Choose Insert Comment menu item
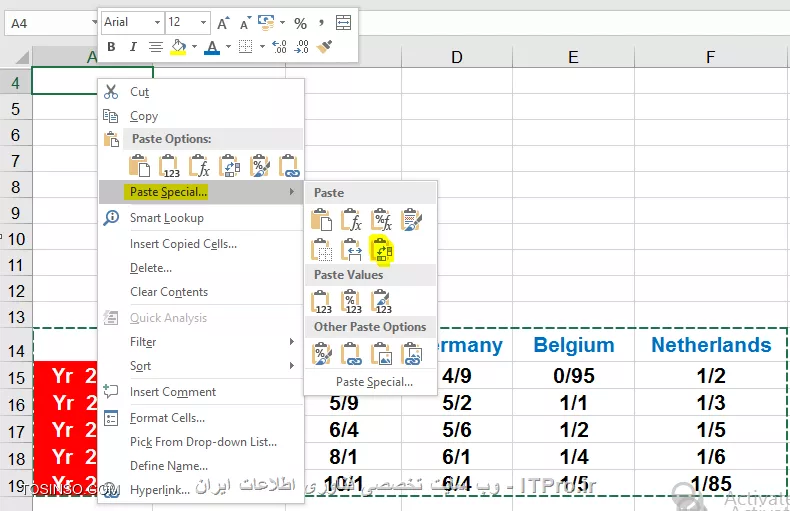 [201, 392]
